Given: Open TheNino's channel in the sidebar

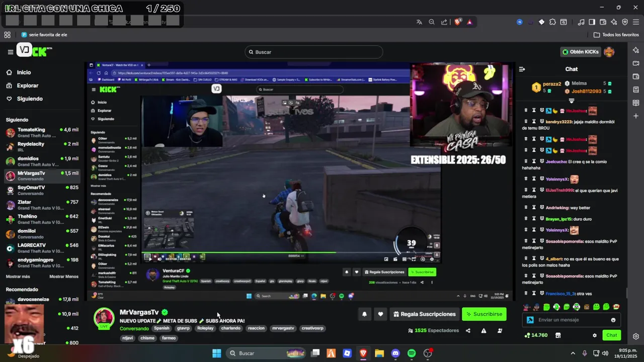Looking at the screenshot, I should 42,219.
